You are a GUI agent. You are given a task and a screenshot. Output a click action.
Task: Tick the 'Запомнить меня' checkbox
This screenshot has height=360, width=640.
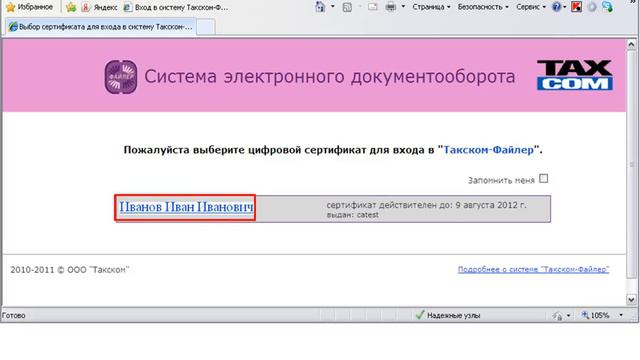(x=543, y=178)
